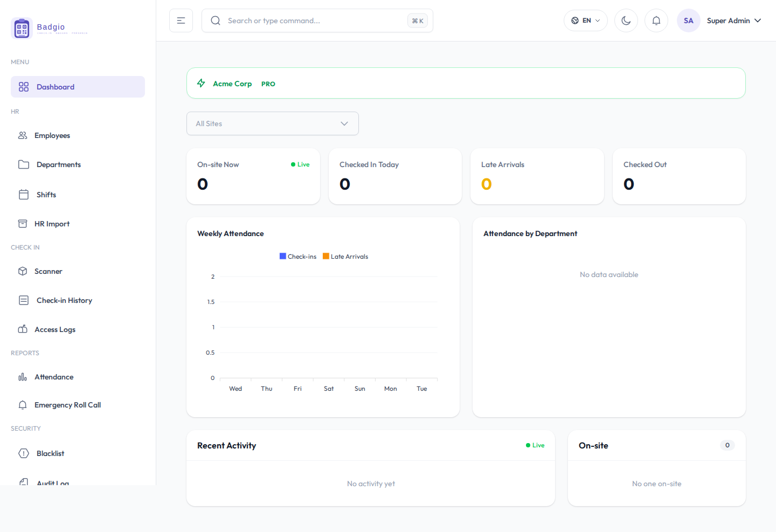The image size is (776, 532).
Task: Click the globe icon in language selector
Action: tap(575, 20)
